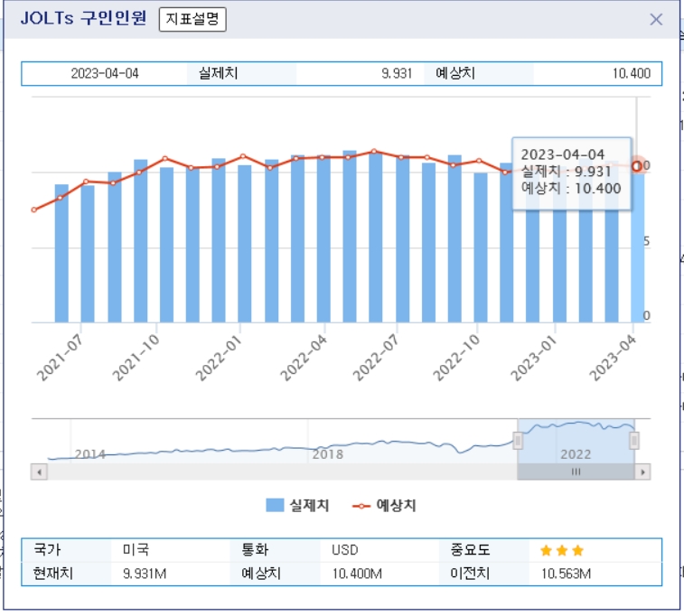The height and width of the screenshot is (616, 684).
Task: Click the 2022 label in the navigator
Action: click(576, 454)
